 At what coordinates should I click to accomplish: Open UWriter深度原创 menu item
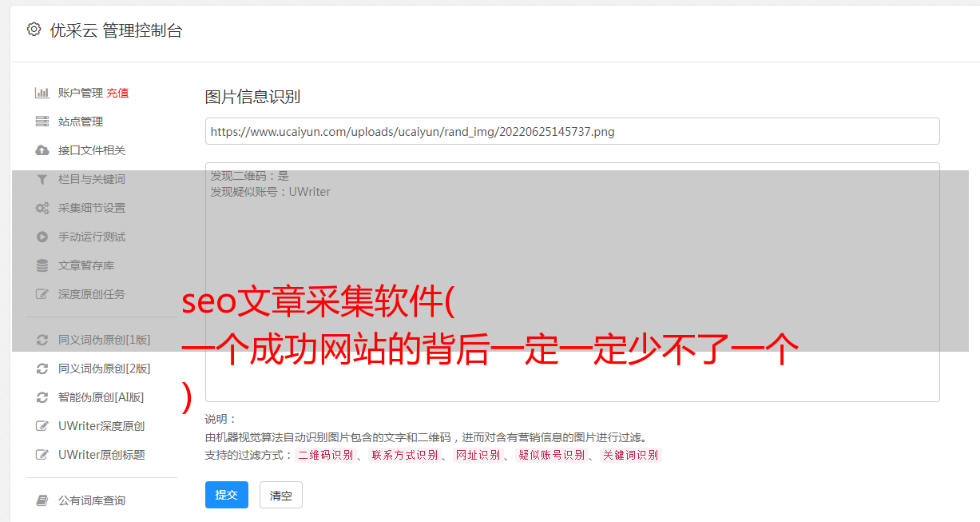point(101,426)
